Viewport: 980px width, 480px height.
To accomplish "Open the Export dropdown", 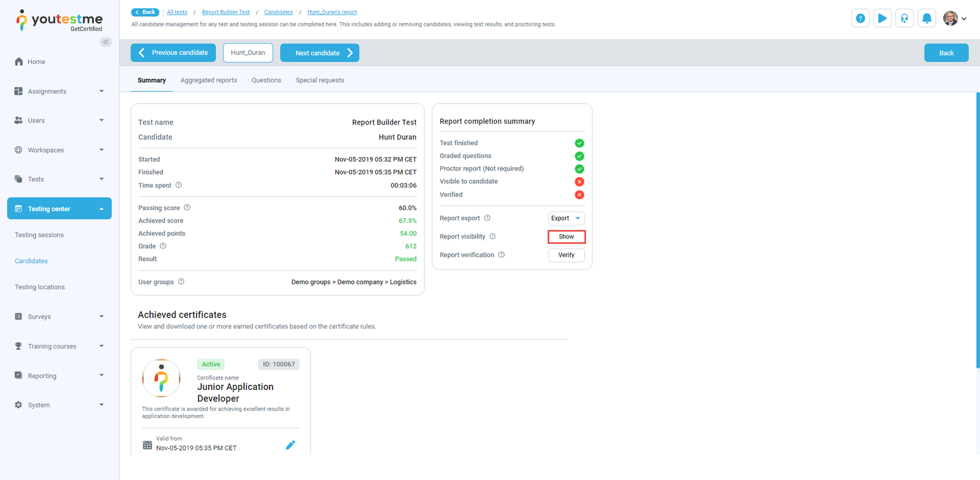I will point(566,218).
